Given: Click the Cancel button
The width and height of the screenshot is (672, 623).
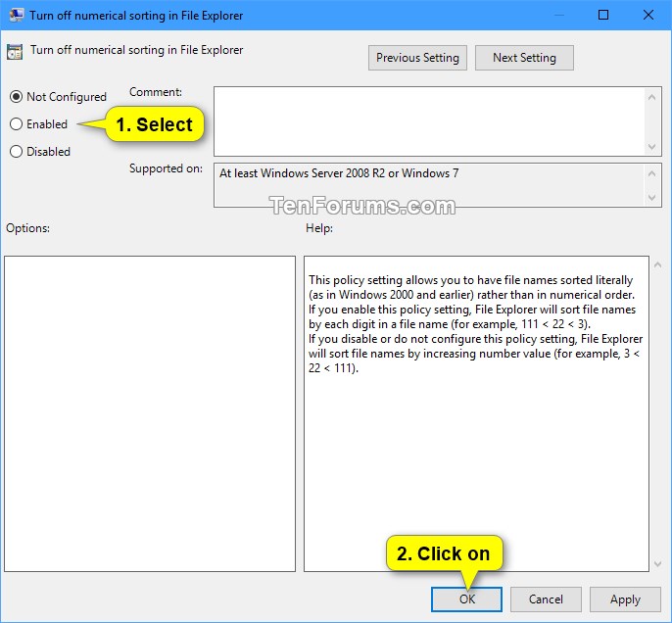Looking at the screenshot, I should click(546, 599).
